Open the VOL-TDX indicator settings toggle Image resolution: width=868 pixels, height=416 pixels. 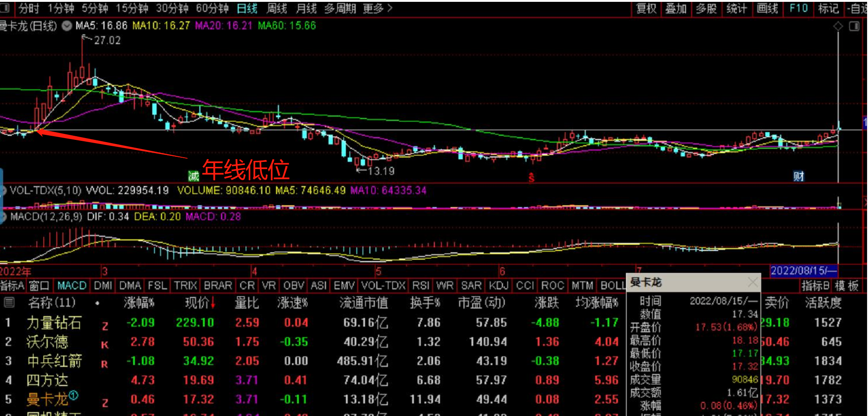(x=3, y=190)
